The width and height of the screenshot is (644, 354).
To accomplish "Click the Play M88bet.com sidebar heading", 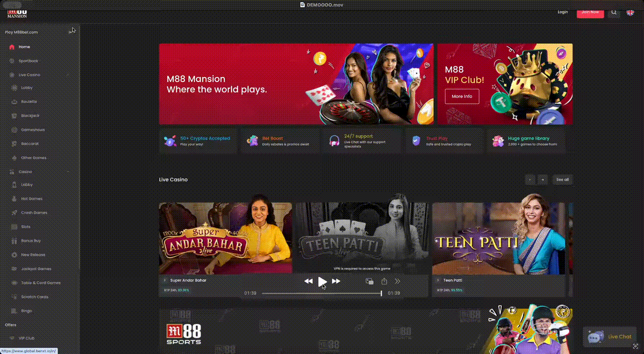I will tap(21, 32).
